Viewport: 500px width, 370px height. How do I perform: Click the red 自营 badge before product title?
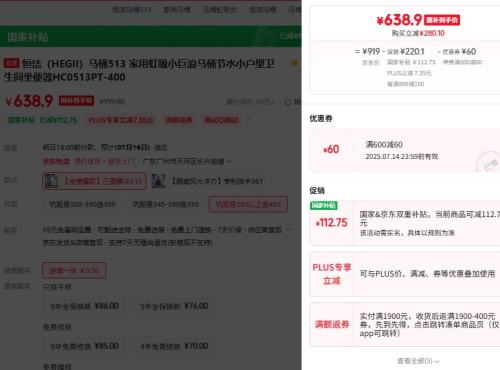[11, 63]
